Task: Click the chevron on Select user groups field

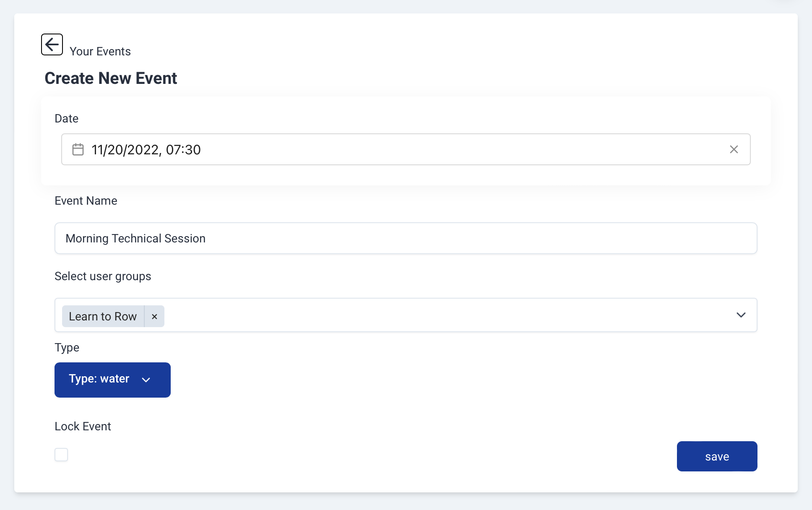Action: tap(742, 315)
